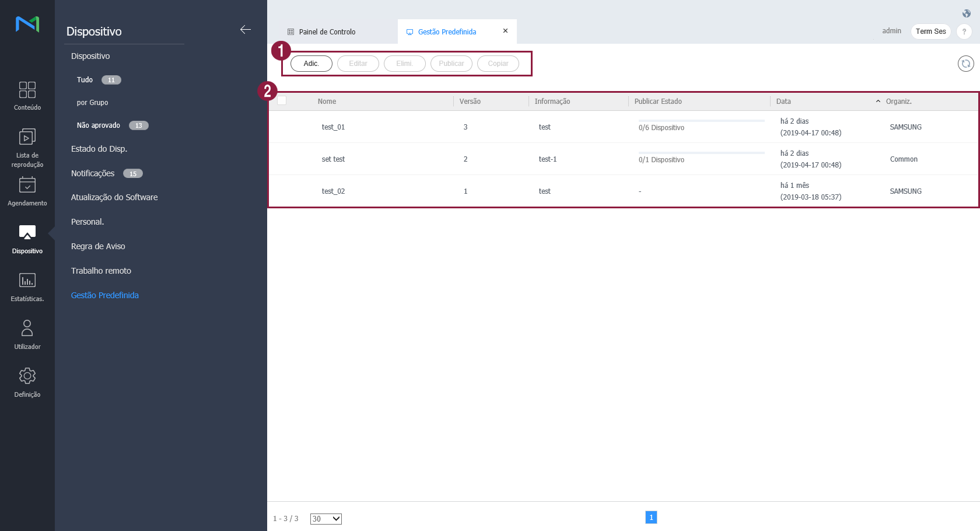This screenshot has width=980, height=531.
Task: Click progress bar of test_01 publish state
Action: click(x=701, y=121)
